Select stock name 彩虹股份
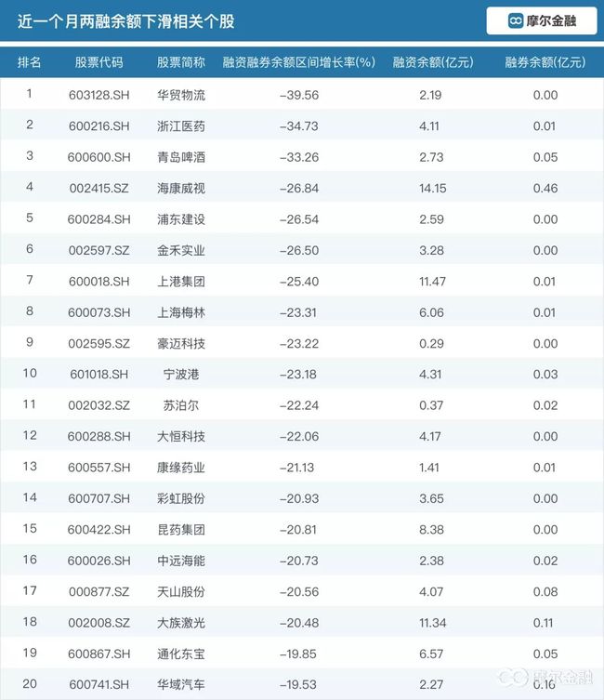 (181, 498)
